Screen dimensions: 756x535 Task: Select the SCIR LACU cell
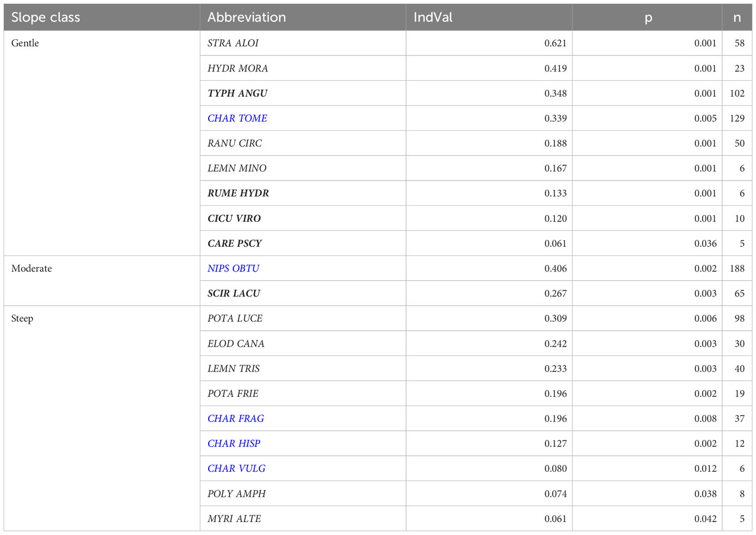point(303,293)
